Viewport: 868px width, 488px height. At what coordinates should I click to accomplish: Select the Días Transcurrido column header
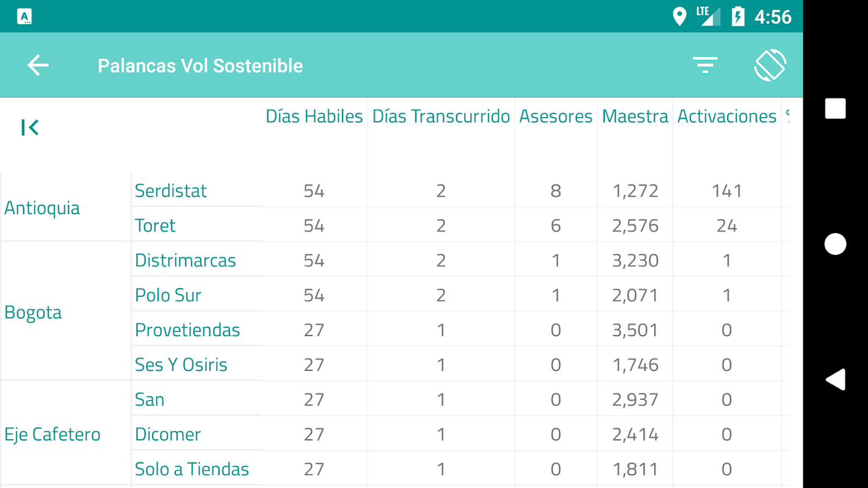(x=441, y=117)
